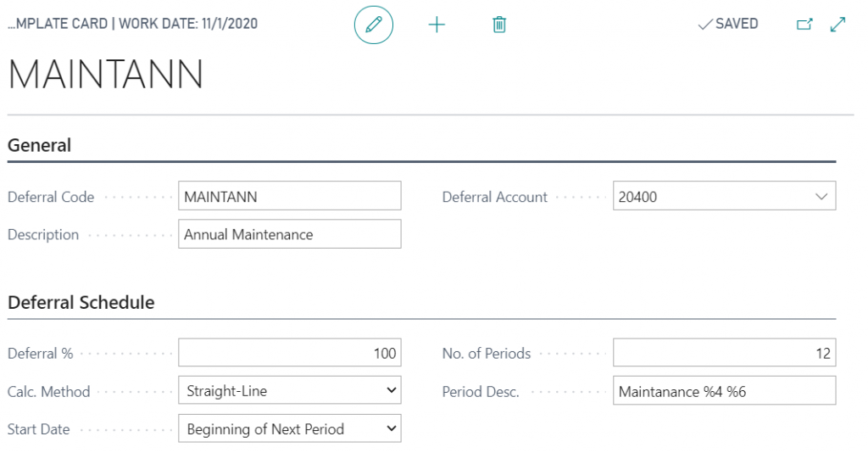Image resolution: width=868 pixels, height=453 pixels.
Task: Click the No. of Periods field
Action: [x=724, y=354]
